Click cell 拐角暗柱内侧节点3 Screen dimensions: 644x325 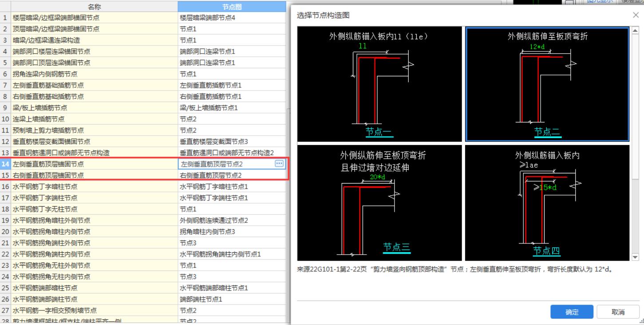click(232, 231)
